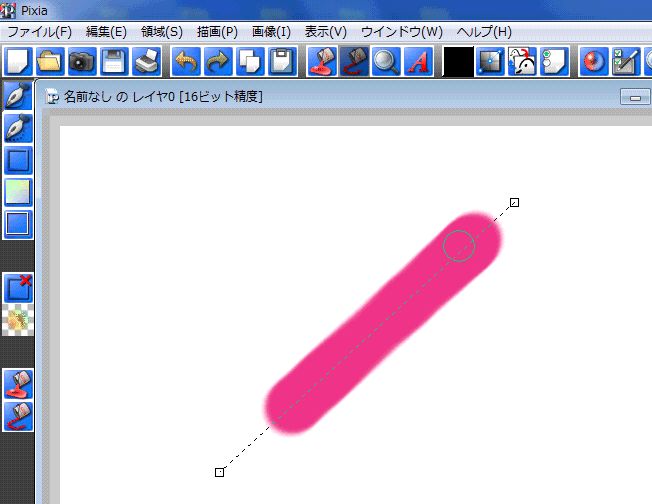Click the red sphere icon
Screen dimensions: 652x504
(594, 62)
